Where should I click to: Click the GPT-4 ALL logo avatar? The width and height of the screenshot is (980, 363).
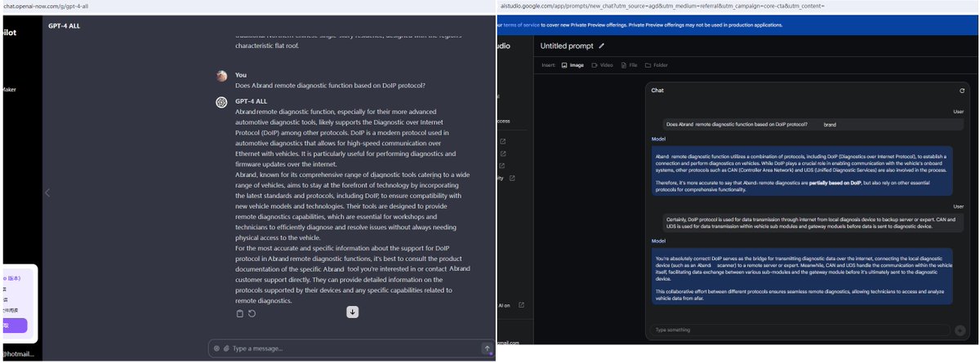[x=221, y=102]
